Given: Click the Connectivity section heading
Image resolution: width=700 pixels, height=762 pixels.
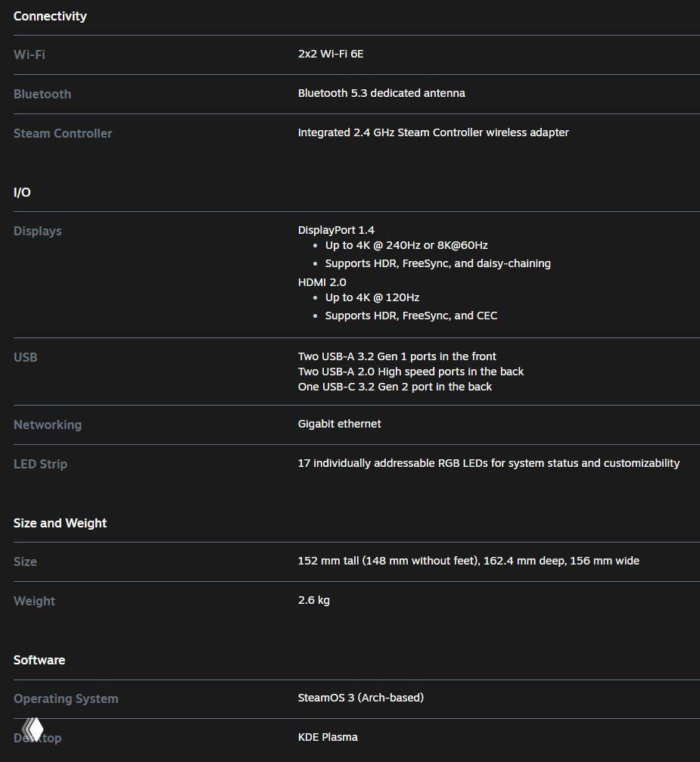Looking at the screenshot, I should [x=50, y=16].
